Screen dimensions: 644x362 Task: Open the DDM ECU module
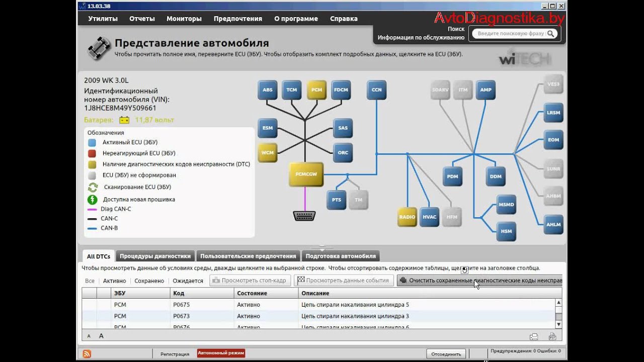point(496,176)
